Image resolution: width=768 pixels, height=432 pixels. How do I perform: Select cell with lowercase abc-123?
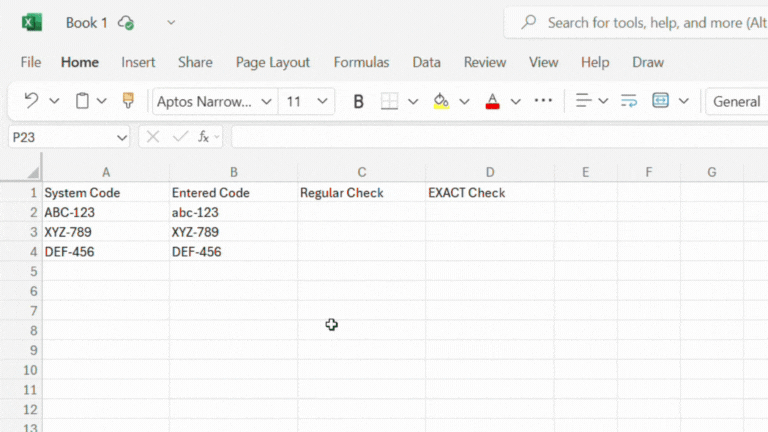234,213
